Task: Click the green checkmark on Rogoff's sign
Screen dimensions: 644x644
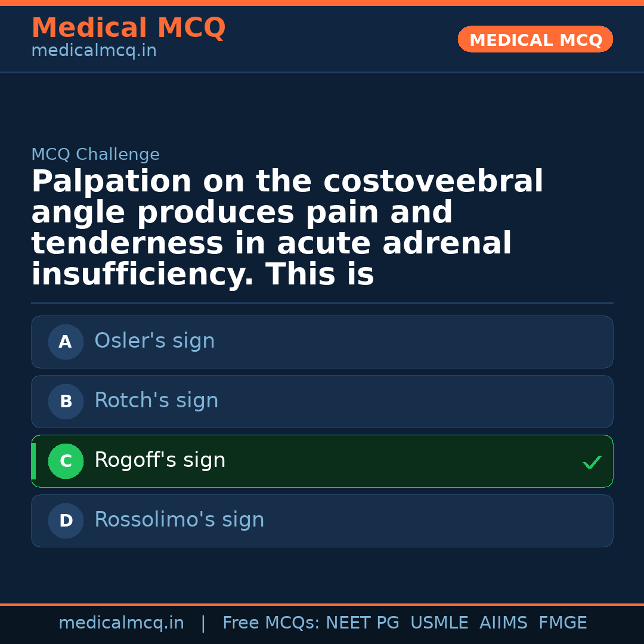Action: click(592, 462)
